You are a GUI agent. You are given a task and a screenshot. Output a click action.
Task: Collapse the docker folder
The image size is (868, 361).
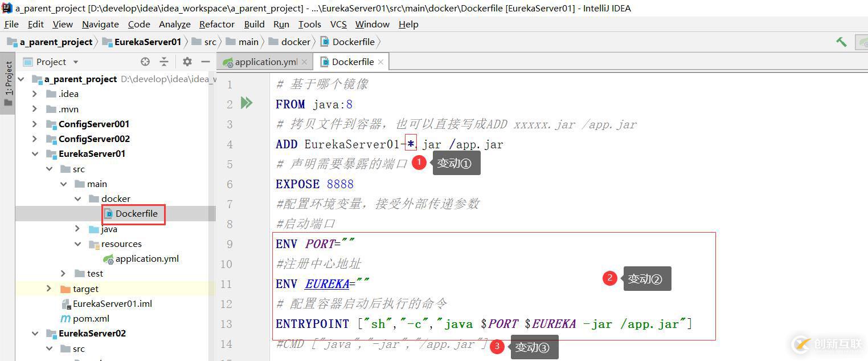click(78, 198)
